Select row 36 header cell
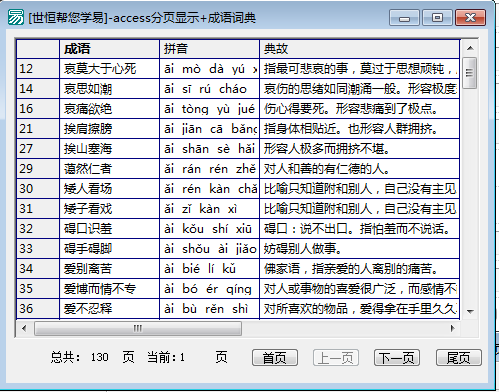The width and height of the screenshot is (499, 392). (x=38, y=309)
